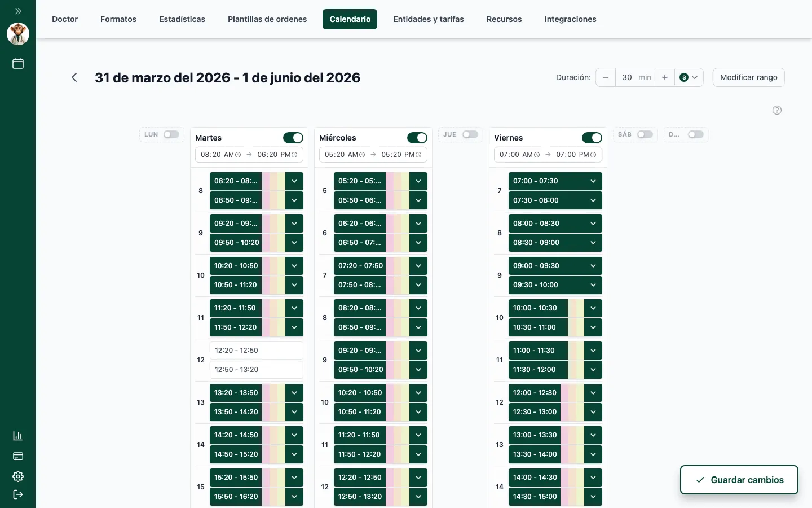Image resolution: width=812 pixels, height=508 pixels.
Task: Open the bar chart statistics icon in sidebar
Action: point(18,436)
